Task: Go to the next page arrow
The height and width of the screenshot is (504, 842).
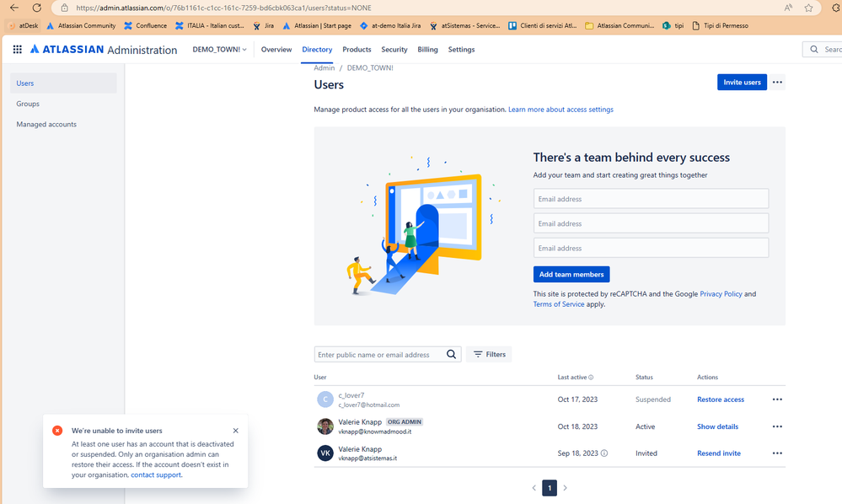Action: click(565, 488)
